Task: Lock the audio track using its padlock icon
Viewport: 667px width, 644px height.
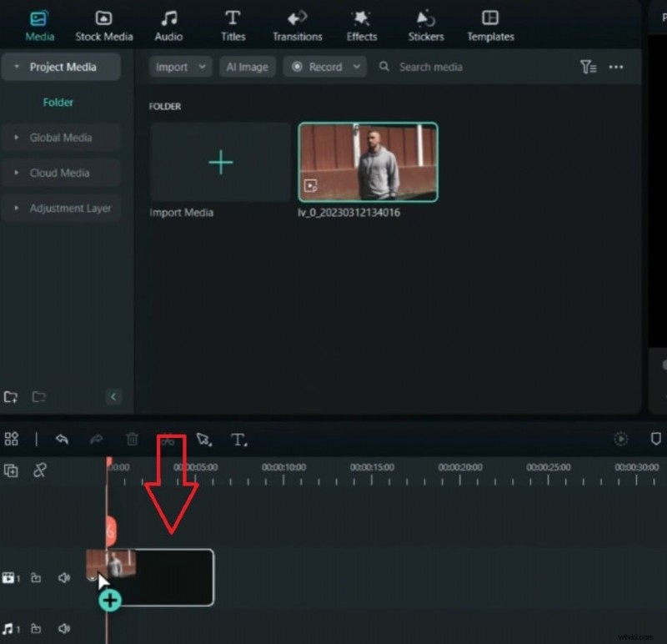Action: tap(36, 629)
